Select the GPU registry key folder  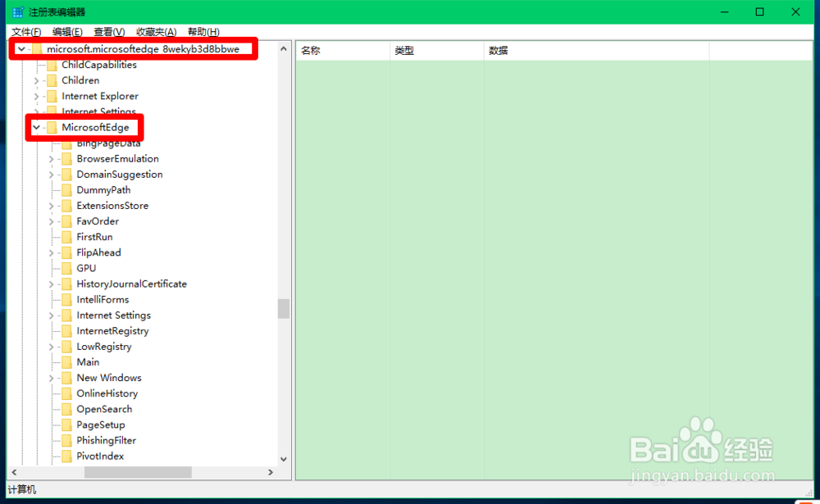tap(66, 268)
